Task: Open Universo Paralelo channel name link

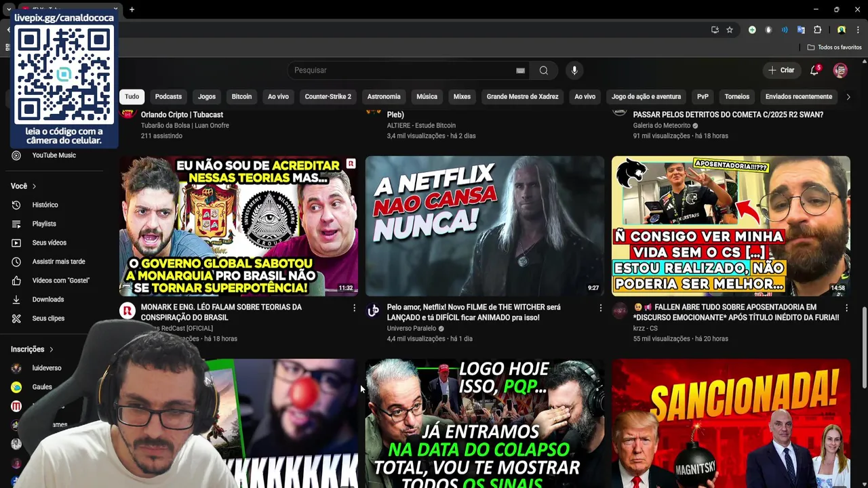Action: 412,329
